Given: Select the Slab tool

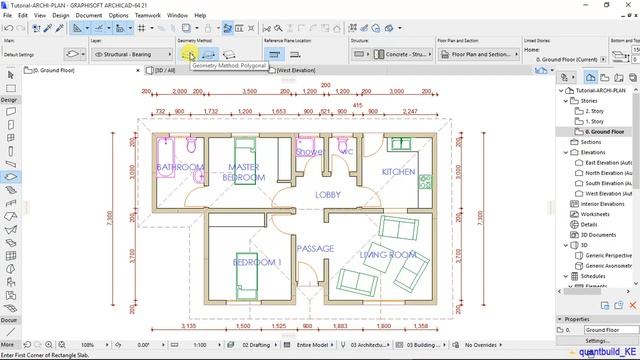Looking at the screenshot, I should (11, 177).
